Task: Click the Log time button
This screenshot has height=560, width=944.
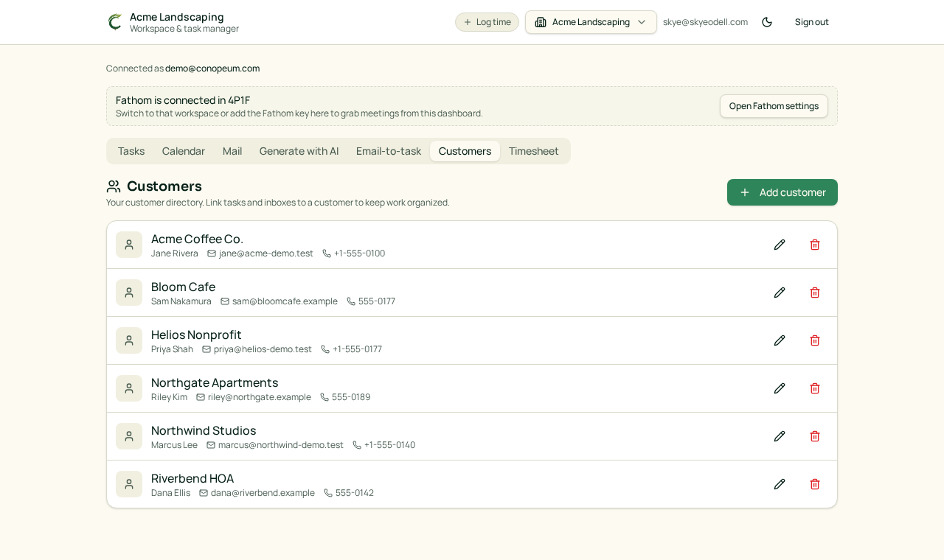Action: pos(487,22)
